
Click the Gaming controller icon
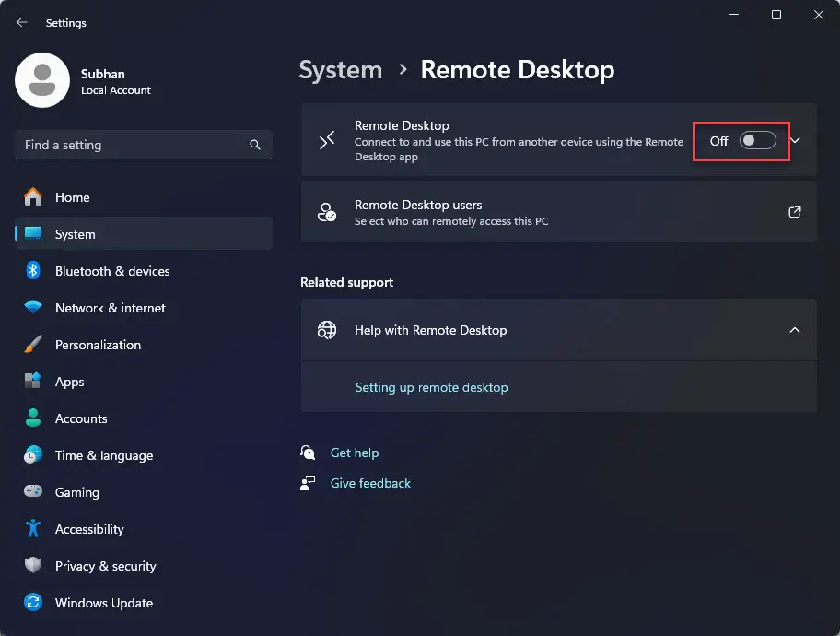pyautogui.click(x=33, y=491)
